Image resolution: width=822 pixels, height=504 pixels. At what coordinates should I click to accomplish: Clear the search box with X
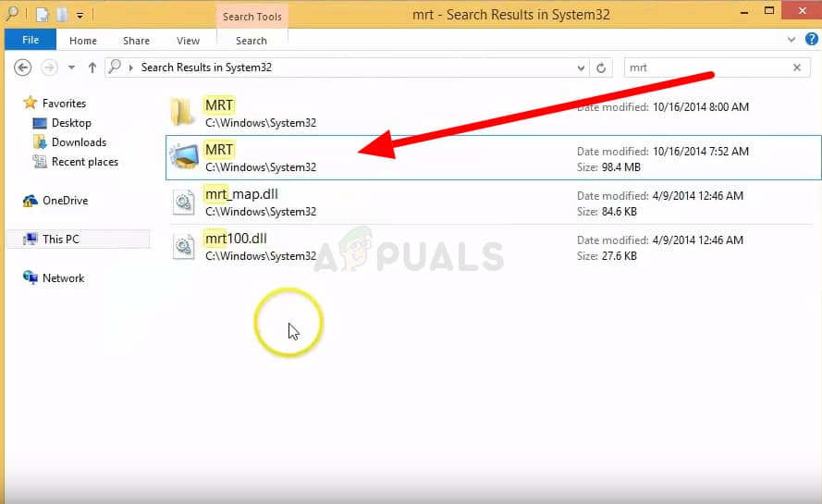[797, 68]
